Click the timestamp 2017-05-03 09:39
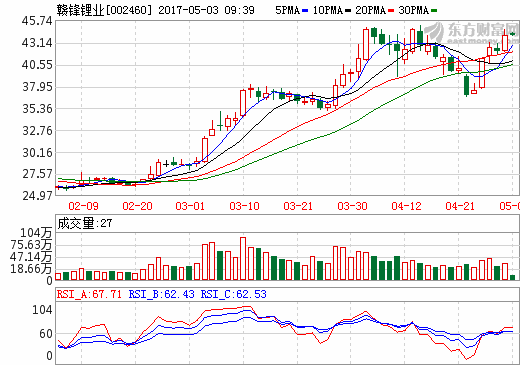 (206, 10)
